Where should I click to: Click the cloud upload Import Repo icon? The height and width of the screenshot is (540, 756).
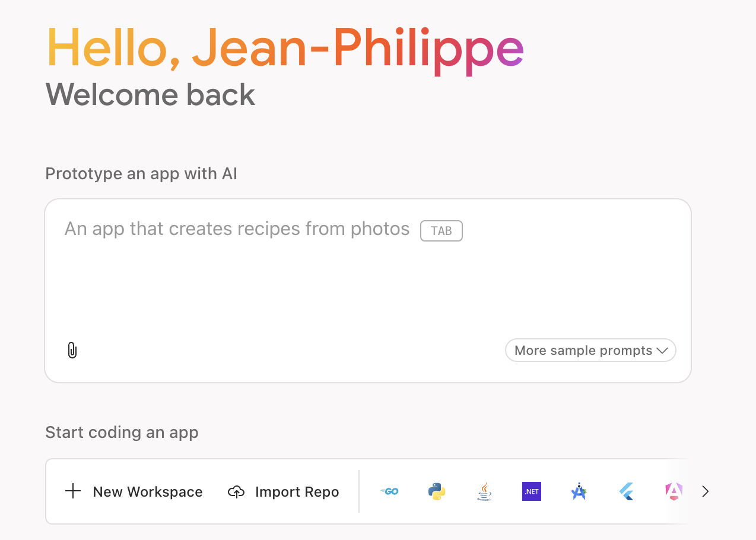[236, 492]
